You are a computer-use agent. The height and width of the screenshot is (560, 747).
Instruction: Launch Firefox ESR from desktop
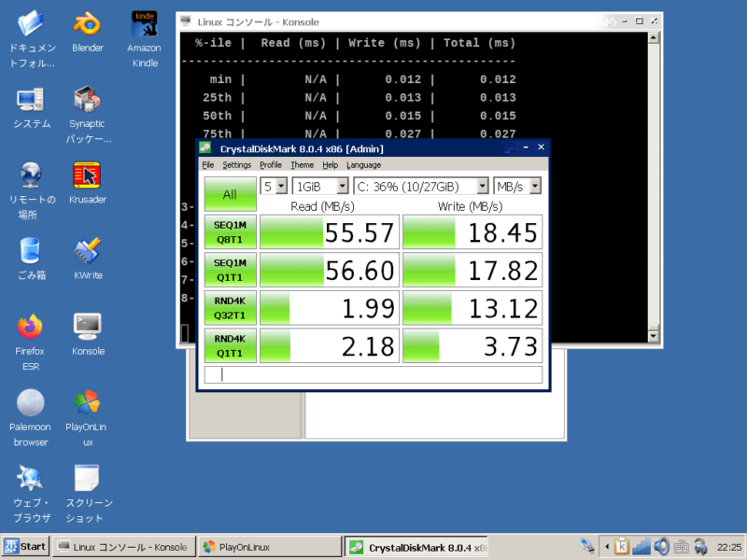[x=30, y=328]
